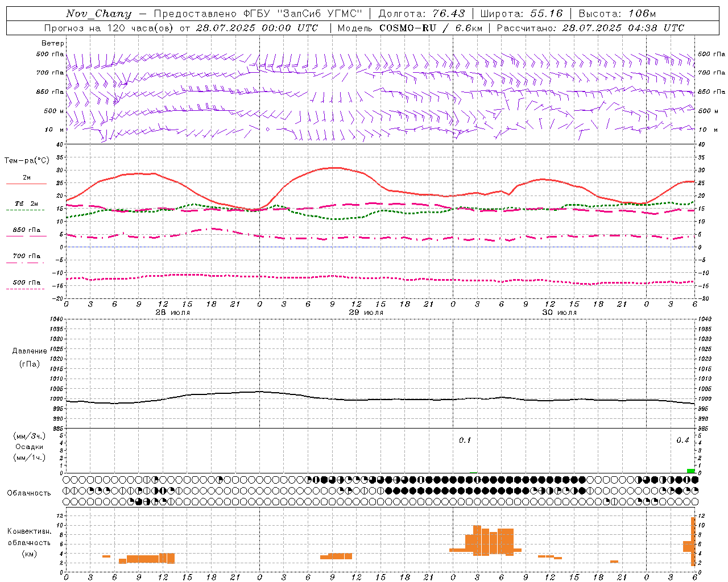This screenshot has height=582, width=728.
Task: Click the 'Облачность' cloud cover label
Action: tap(29, 493)
